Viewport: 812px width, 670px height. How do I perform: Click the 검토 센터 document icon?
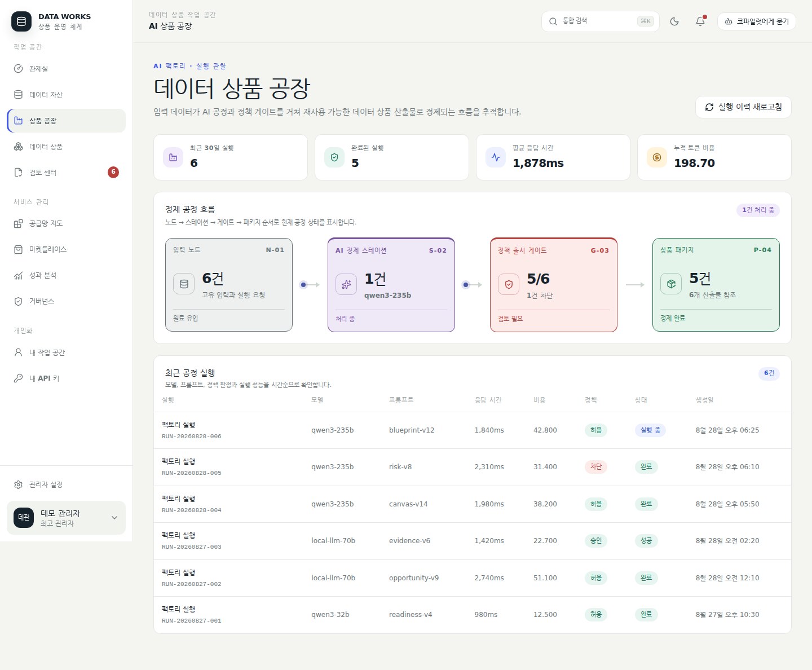click(18, 173)
